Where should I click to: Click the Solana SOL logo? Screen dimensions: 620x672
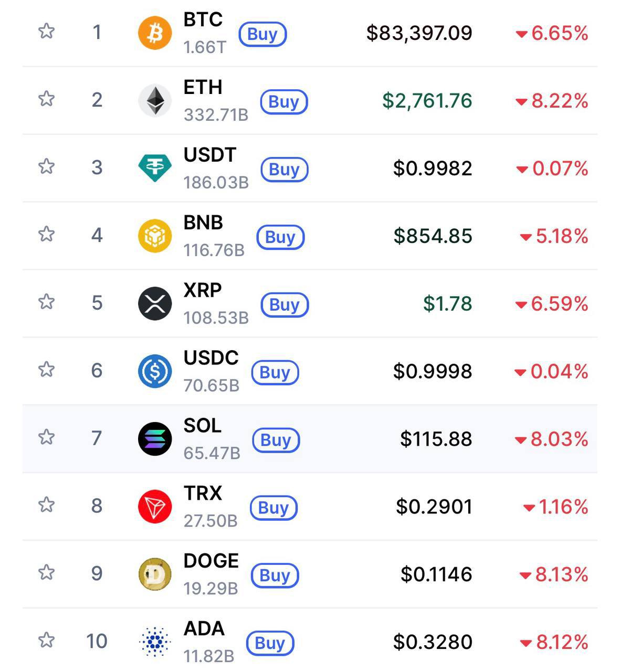(155, 439)
